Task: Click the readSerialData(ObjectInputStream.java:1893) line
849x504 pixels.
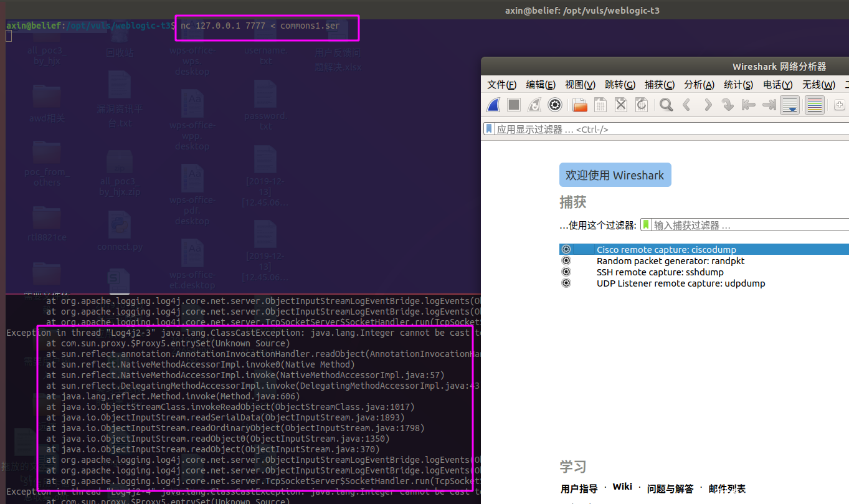Action: (x=225, y=417)
